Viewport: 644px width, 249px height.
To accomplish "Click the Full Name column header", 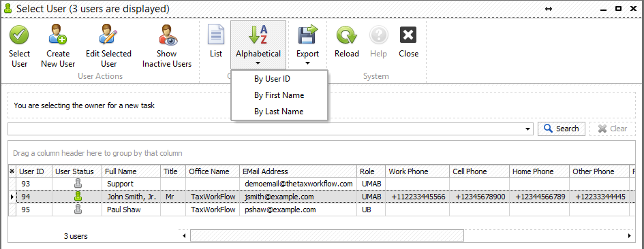I will tap(131, 171).
